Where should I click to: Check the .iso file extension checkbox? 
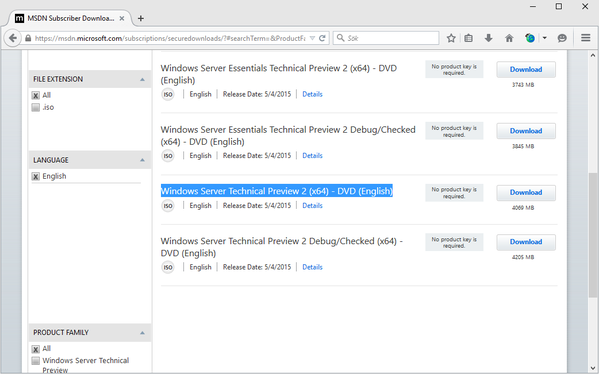pyautogui.click(x=36, y=107)
